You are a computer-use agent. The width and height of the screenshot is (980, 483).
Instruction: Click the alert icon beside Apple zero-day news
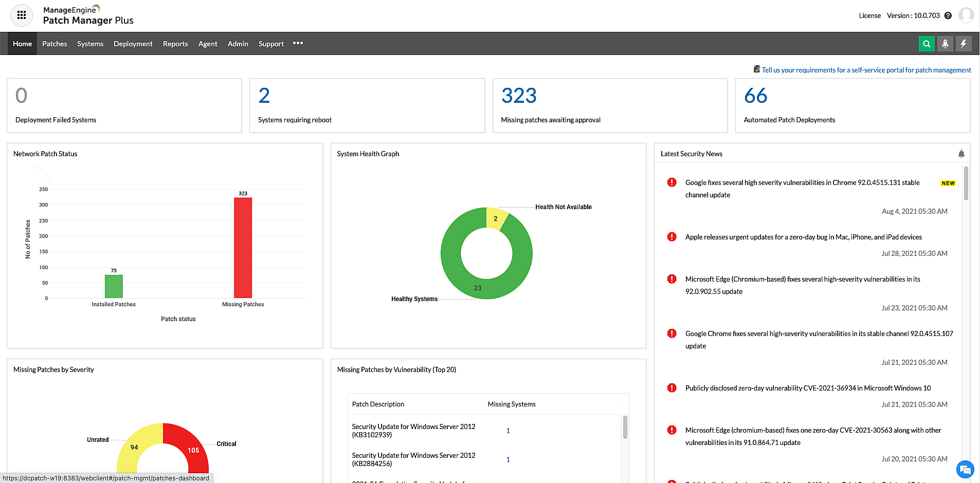click(672, 237)
